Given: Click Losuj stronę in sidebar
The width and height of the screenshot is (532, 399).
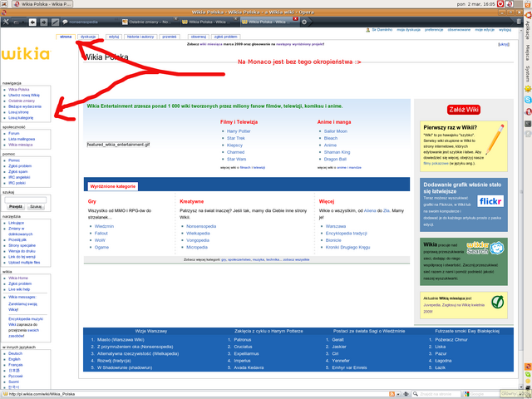Looking at the screenshot, I should click(x=18, y=112).
